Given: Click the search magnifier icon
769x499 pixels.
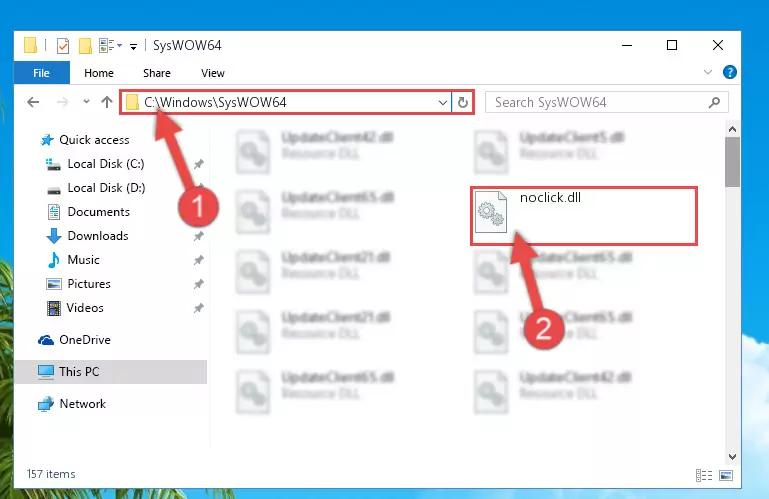Looking at the screenshot, I should [715, 102].
